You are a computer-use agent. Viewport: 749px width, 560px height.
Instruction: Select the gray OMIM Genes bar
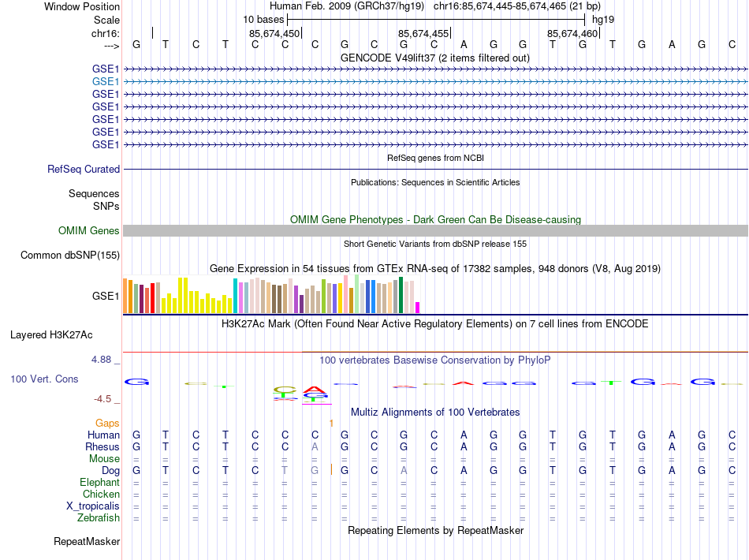[435, 230]
